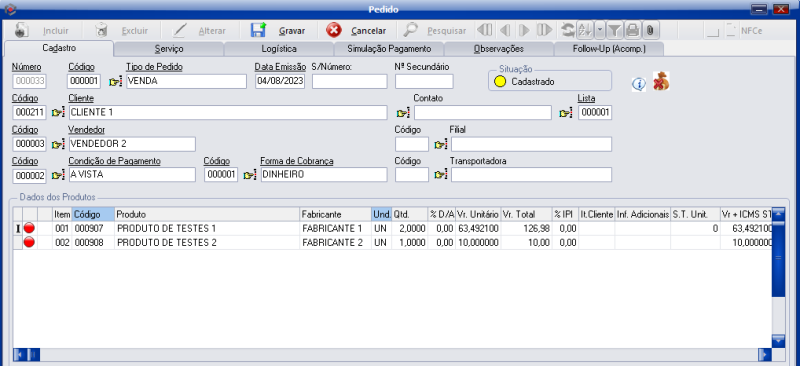Go to the first record arrow
The image size is (800, 366).
[x=484, y=31]
